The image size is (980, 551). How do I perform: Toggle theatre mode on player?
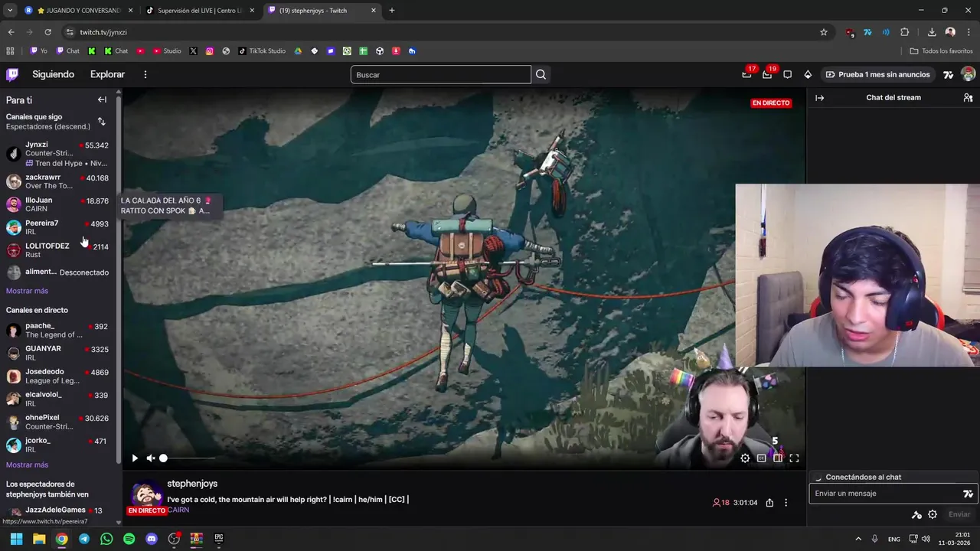[x=778, y=458]
